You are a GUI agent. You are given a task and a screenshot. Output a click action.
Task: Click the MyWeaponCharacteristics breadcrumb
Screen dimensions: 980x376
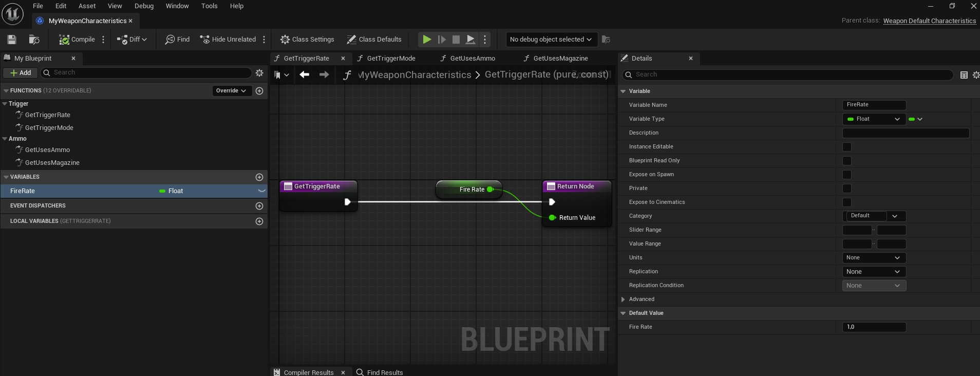414,75
